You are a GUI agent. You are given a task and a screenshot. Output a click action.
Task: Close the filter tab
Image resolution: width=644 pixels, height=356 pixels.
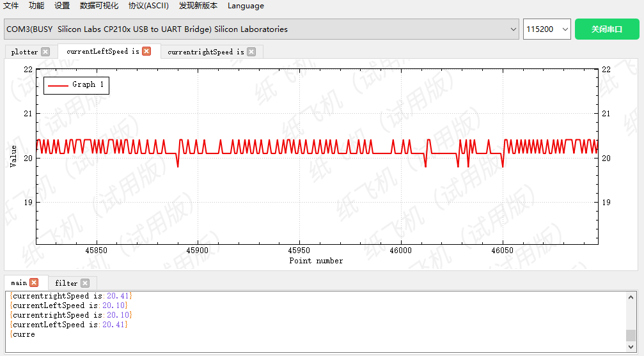pyautogui.click(x=85, y=283)
